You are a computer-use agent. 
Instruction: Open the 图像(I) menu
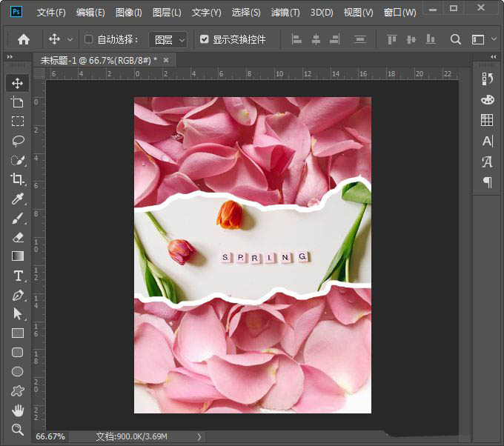click(x=128, y=12)
